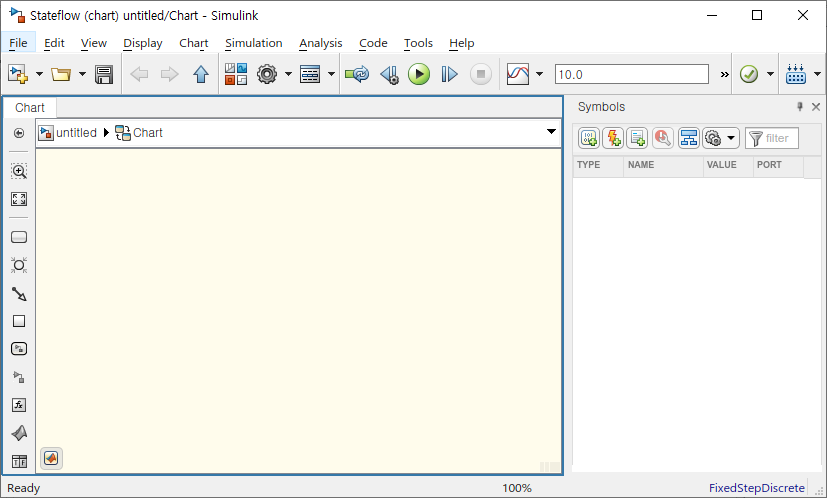This screenshot has width=827, height=498.
Task: Open the Symbols settings gear dropdown
Action: coord(720,138)
